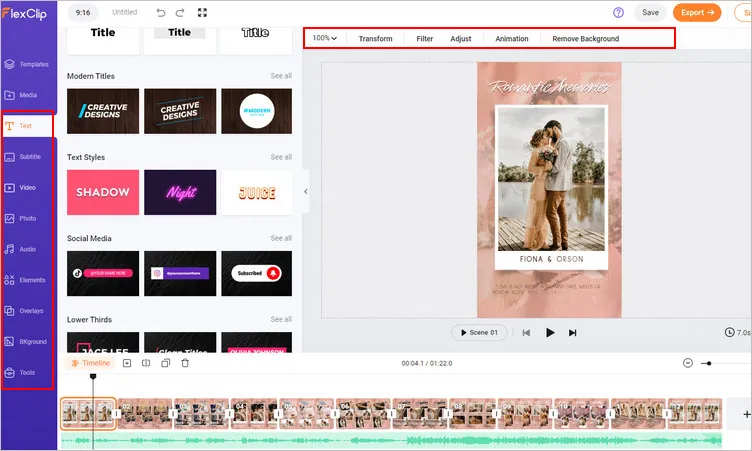Delete the scene with trash icon
Viewport: 752px width, 451px height.
185,363
